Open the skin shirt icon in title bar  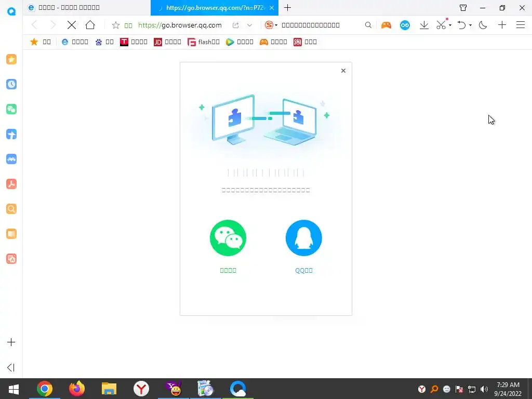click(x=463, y=7)
